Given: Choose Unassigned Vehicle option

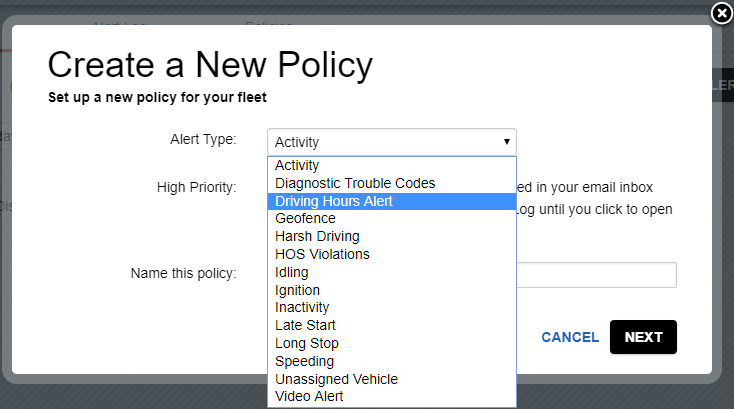Looking at the screenshot, I should pos(392,379).
